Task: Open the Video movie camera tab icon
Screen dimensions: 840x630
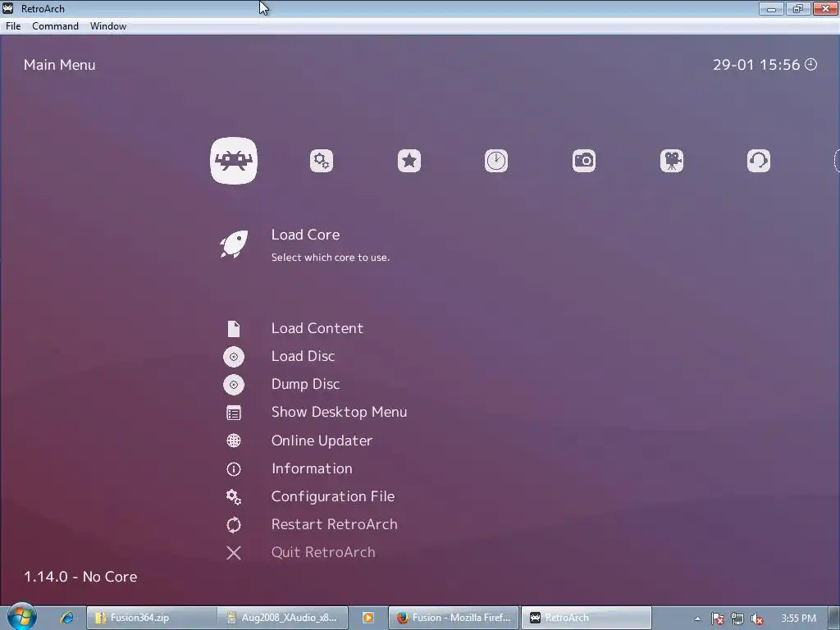Action: pos(672,161)
